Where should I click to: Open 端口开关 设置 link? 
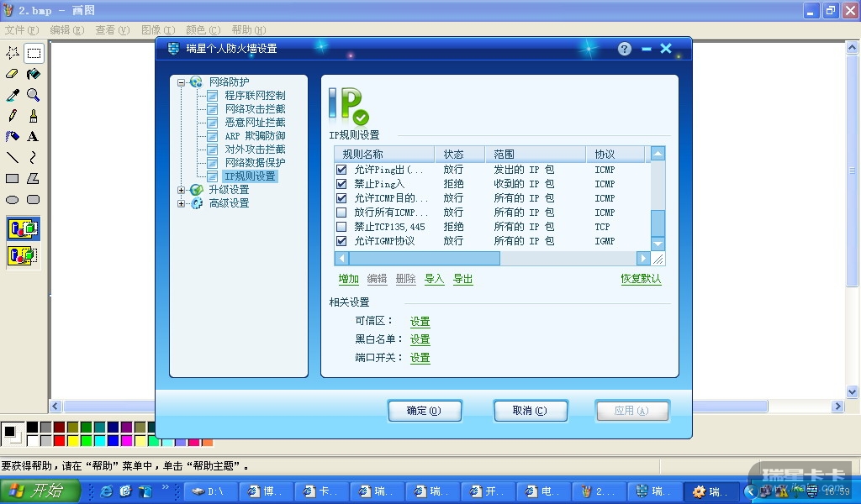[x=420, y=358]
